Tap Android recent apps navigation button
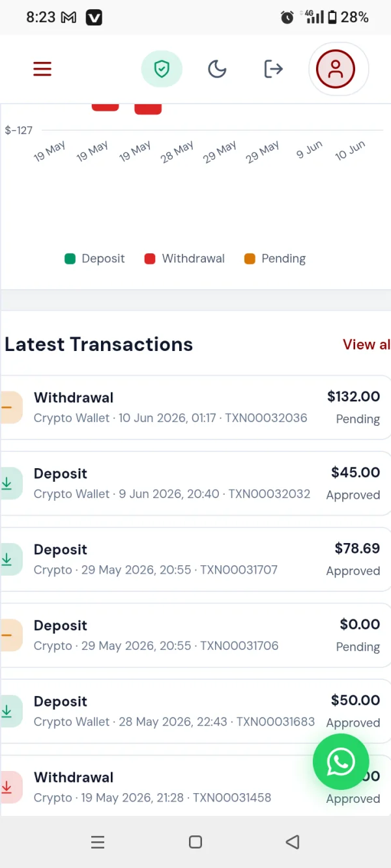The height and width of the screenshot is (868, 391). click(x=98, y=842)
